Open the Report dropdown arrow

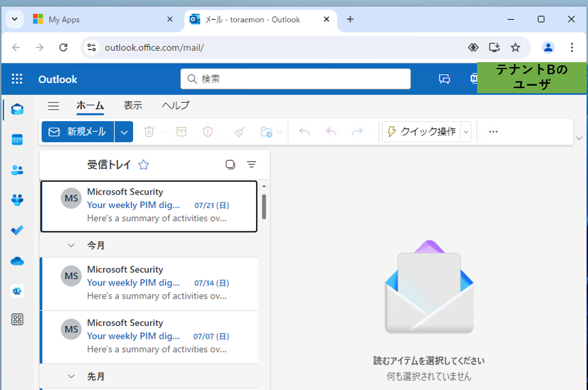point(221,132)
